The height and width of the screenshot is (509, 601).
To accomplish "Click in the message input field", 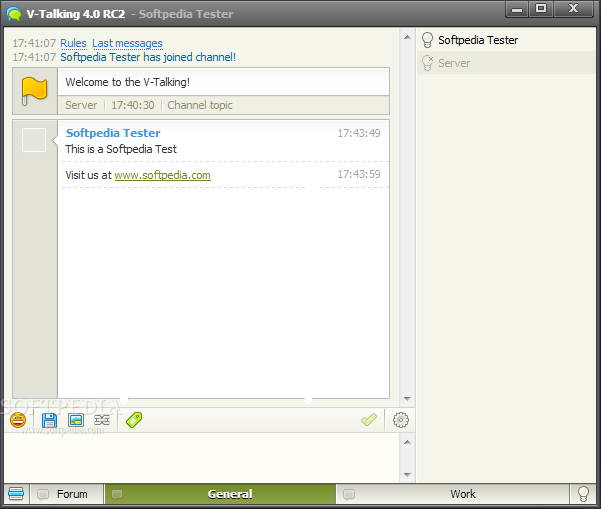I will pyautogui.click(x=202, y=458).
